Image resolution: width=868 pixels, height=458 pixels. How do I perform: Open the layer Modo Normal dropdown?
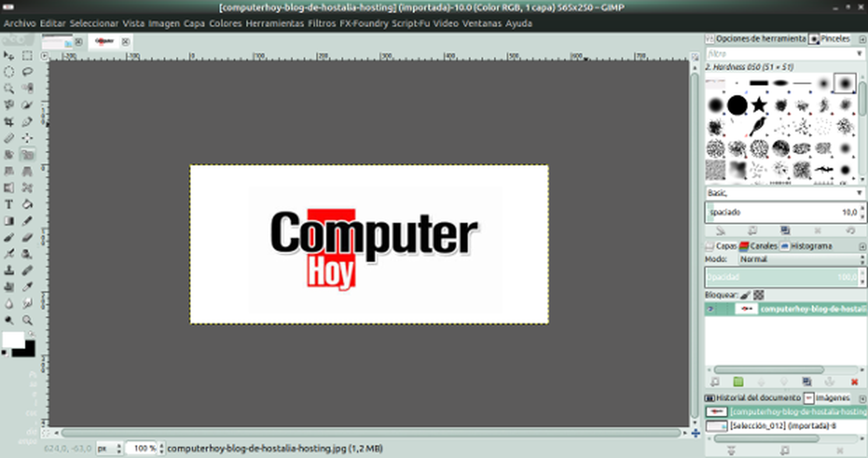click(x=800, y=259)
